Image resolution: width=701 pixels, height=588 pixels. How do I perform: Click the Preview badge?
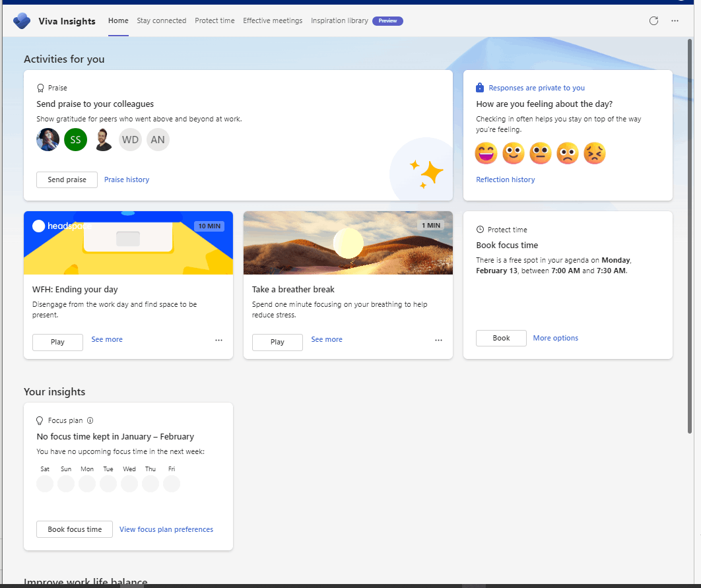click(x=387, y=21)
